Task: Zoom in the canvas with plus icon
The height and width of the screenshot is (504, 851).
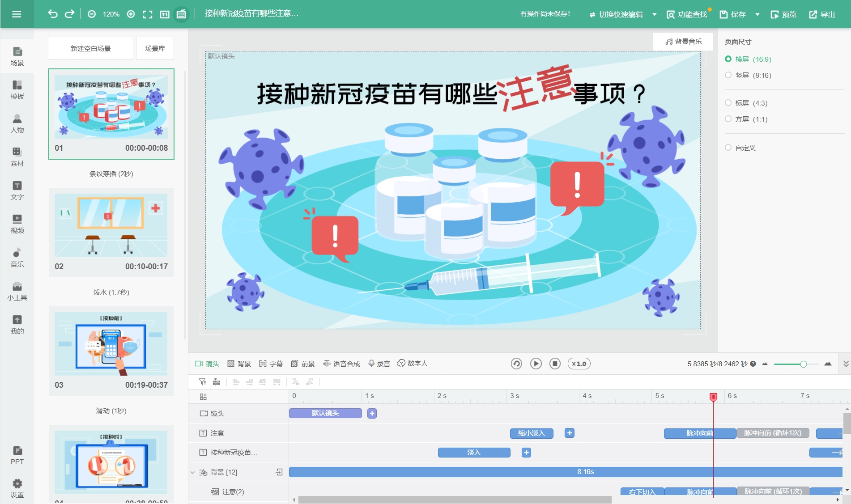Action: [x=131, y=14]
